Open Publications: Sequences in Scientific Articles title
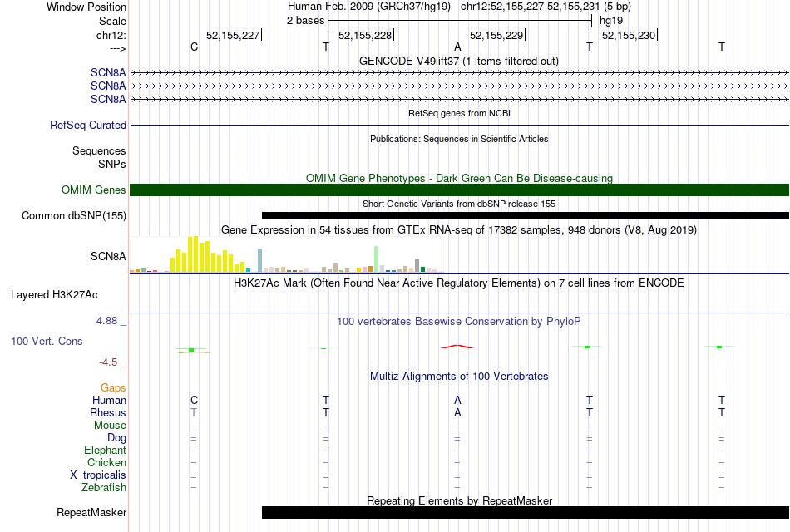Screen dimensions: 790x532 click(459, 139)
